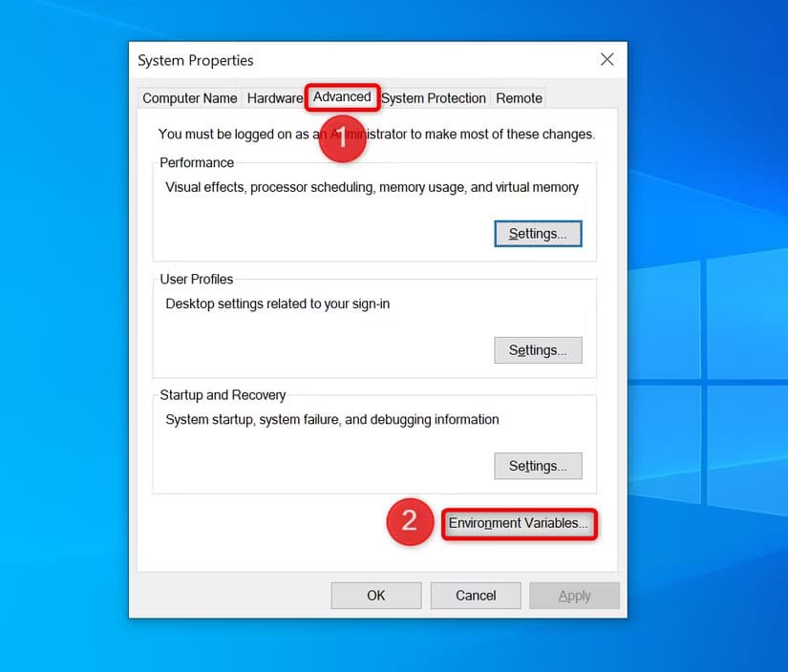Open User Profiles Settings button
Image resolution: width=788 pixels, height=672 pixels.
[x=538, y=350]
